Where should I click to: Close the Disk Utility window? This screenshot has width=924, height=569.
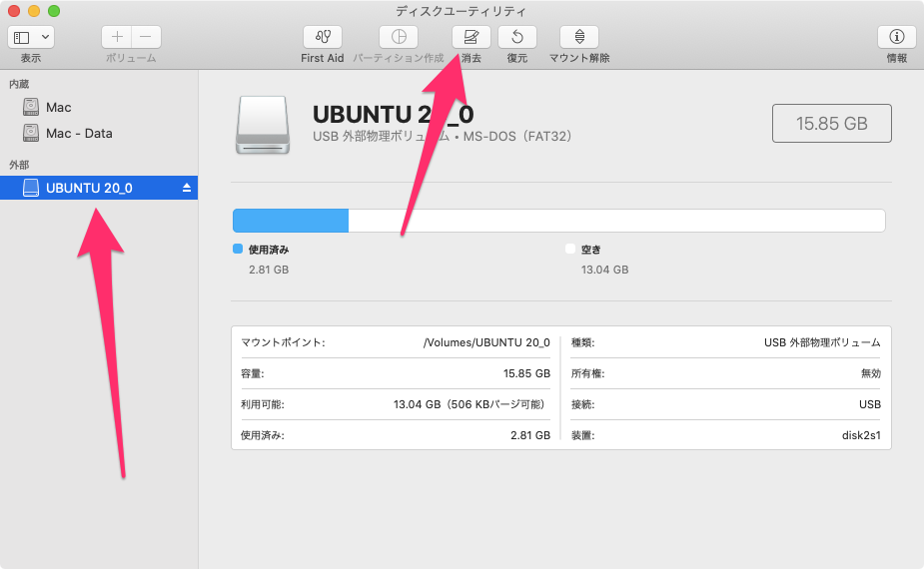[x=14, y=11]
